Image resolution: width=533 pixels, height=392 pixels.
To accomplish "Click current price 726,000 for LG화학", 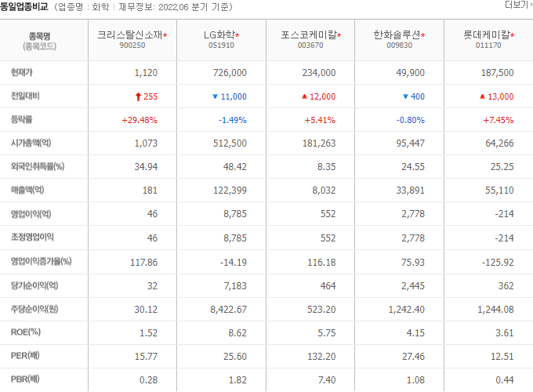I will (x=230, y=73).
